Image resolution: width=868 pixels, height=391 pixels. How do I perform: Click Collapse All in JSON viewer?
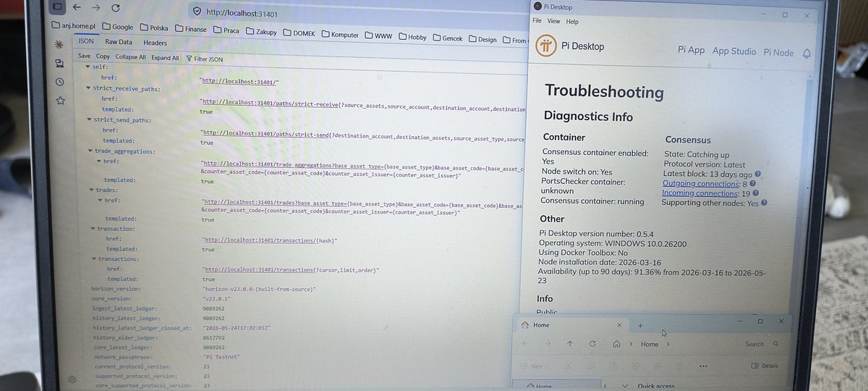130,57
